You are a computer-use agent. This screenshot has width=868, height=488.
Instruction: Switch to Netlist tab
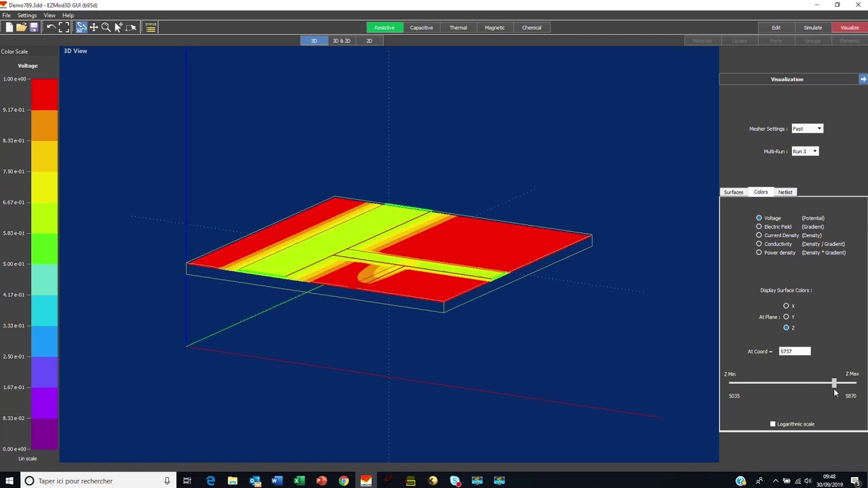[x=785, y=192]
